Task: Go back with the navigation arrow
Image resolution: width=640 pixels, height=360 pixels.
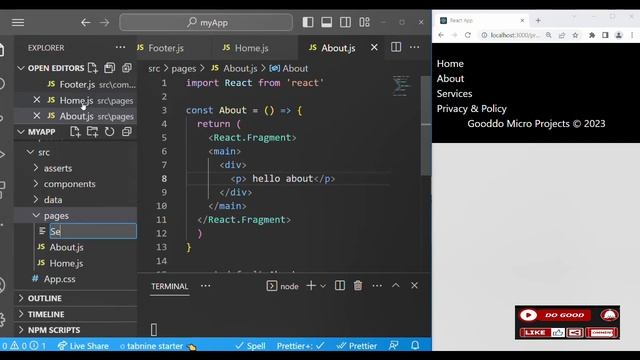Action: (x=86, y=22)
